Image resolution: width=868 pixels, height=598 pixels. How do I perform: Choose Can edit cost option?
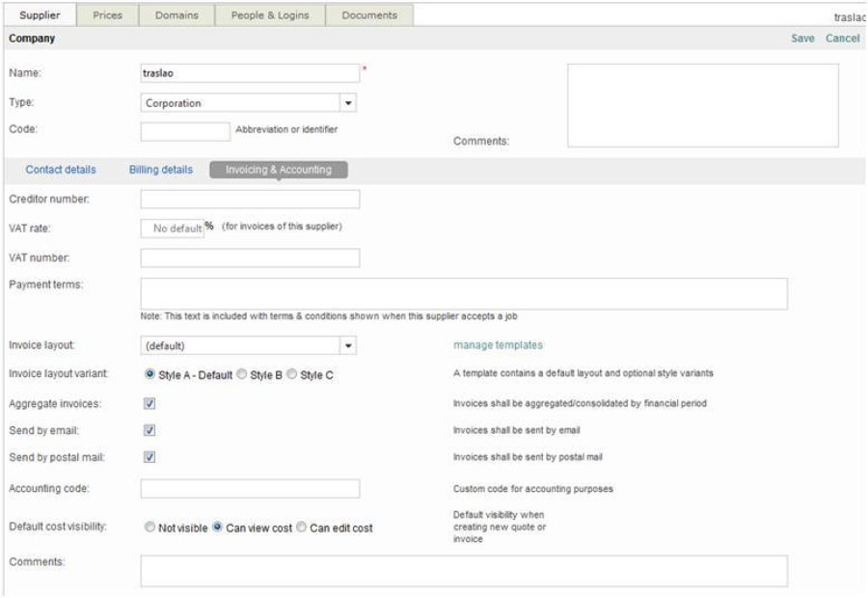click(x=301, y=528)
